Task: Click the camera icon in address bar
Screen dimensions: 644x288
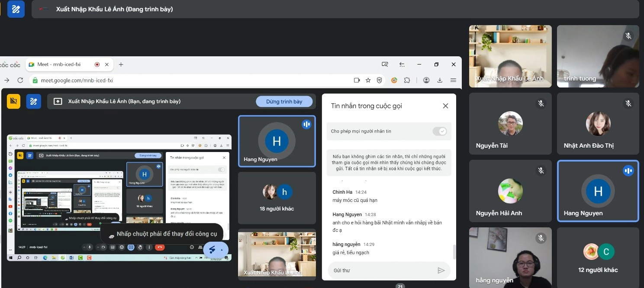Action: pyautogui.click(x=357, y=80)
